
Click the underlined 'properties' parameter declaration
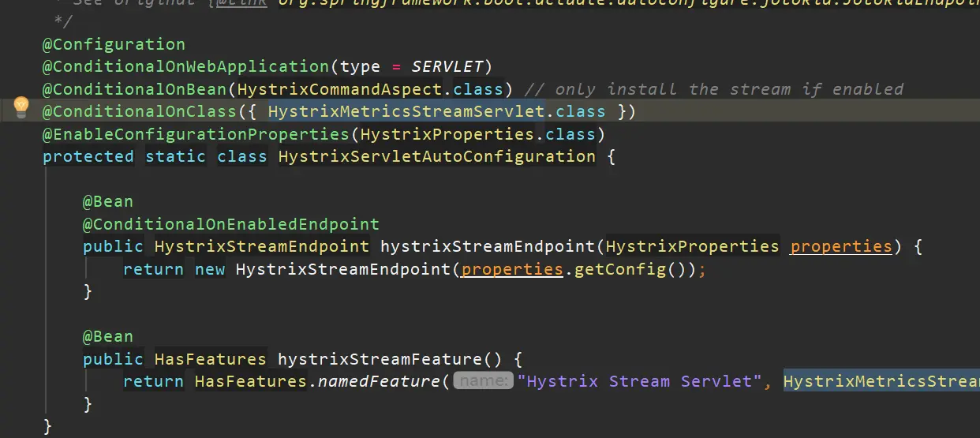pos(841,246)
